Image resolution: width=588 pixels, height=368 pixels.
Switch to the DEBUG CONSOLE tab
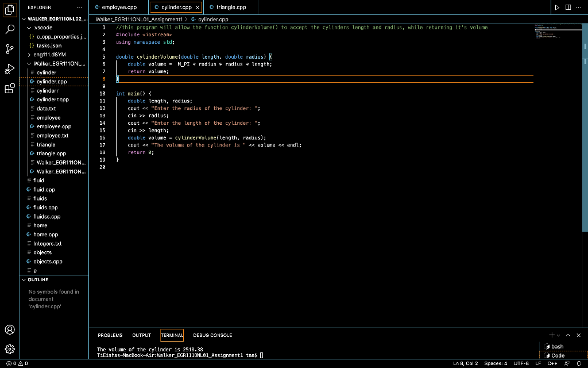212,335
